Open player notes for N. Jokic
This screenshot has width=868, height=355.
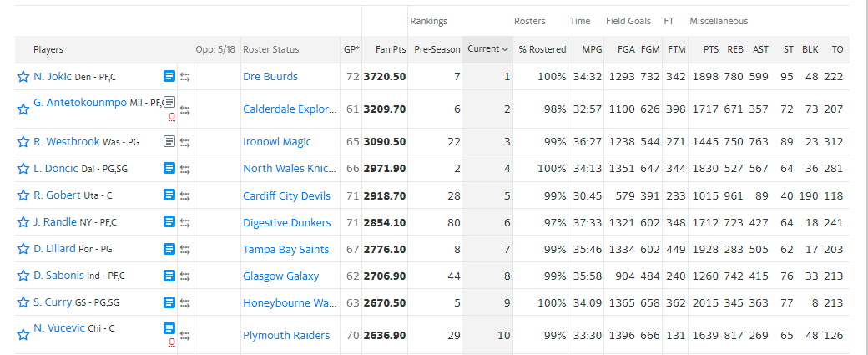coord(169,76)
